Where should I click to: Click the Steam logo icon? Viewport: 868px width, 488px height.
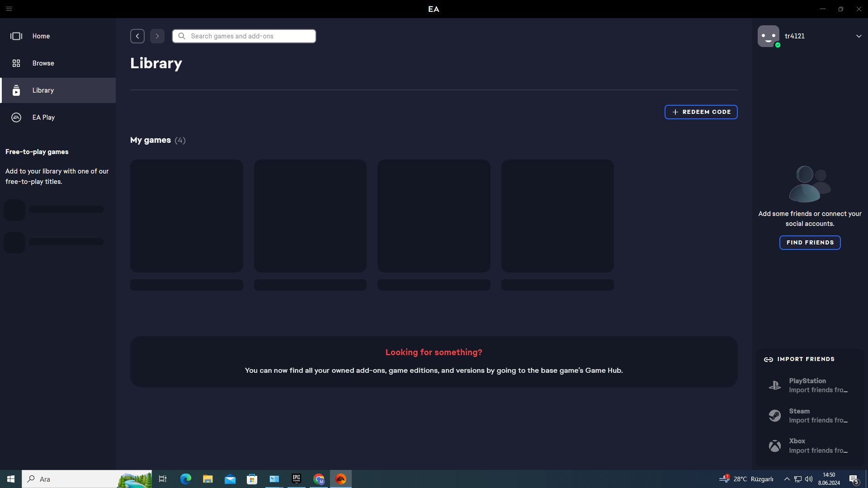point(775,416)
